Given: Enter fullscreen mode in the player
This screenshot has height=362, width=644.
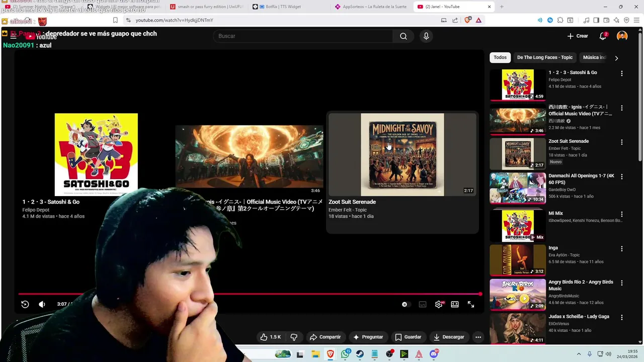Looking at the screenshot, I should point(471,304).
